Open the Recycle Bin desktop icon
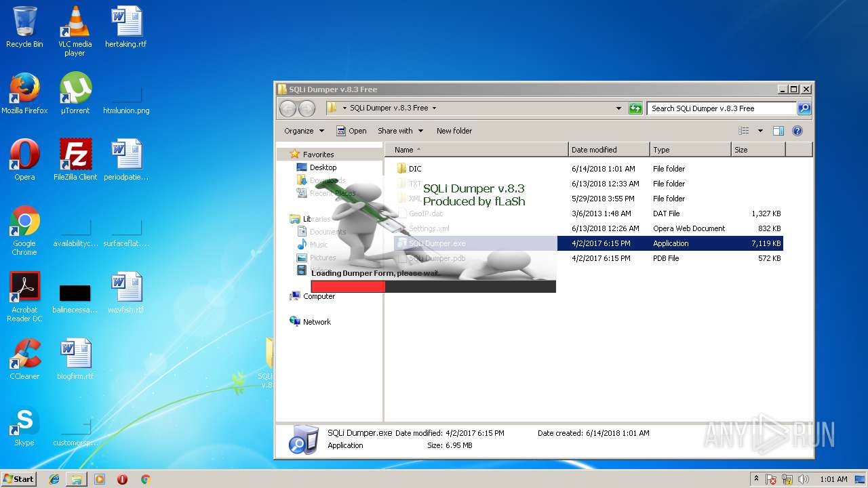The height and width of the screenshot is (488, 868). (24, 27)
